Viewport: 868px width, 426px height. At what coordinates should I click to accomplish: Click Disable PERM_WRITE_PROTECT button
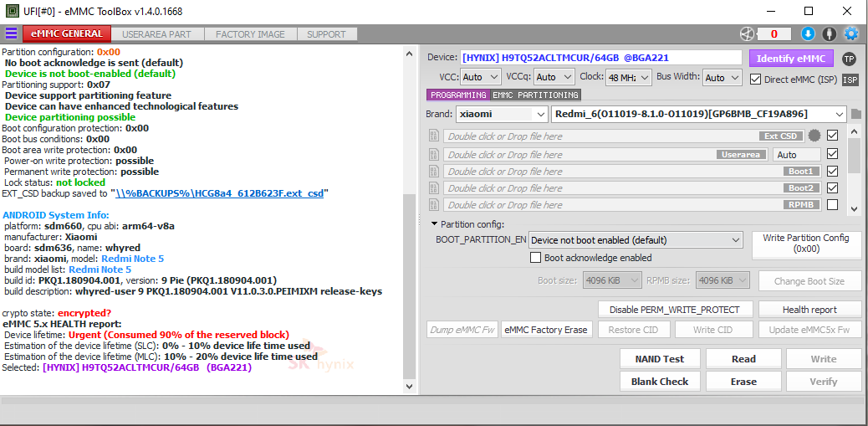pos(674,309)
